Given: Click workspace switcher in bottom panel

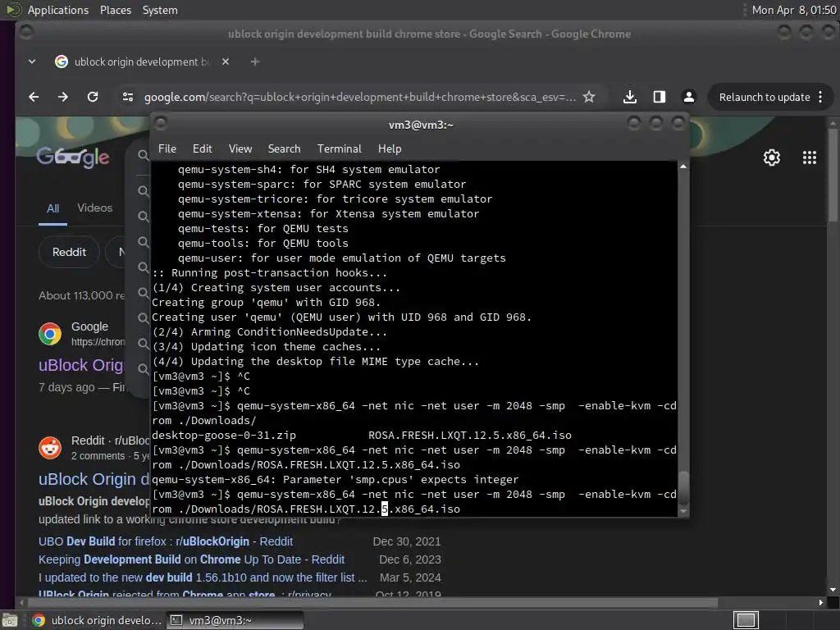Looking at the screenshot, I should (x=746, y=620).
